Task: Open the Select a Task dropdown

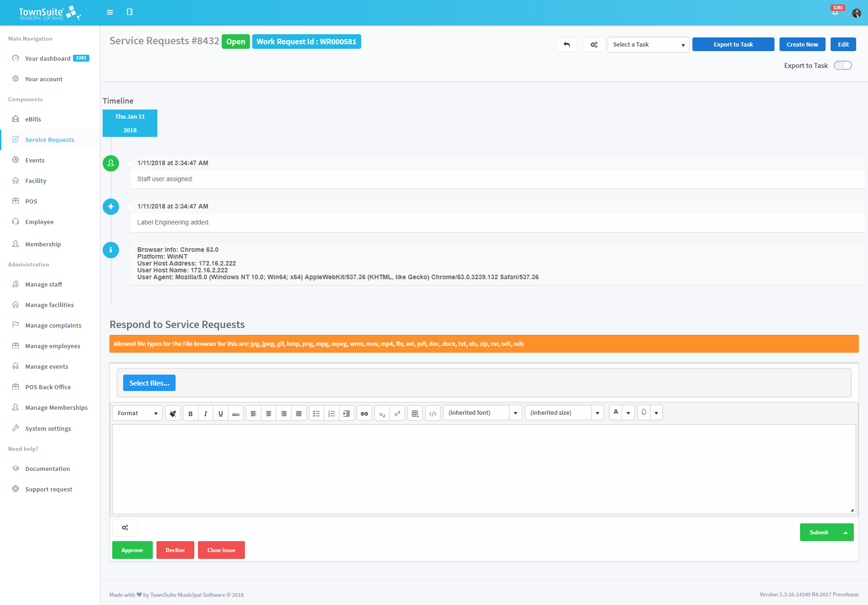Action: point(648,45)
